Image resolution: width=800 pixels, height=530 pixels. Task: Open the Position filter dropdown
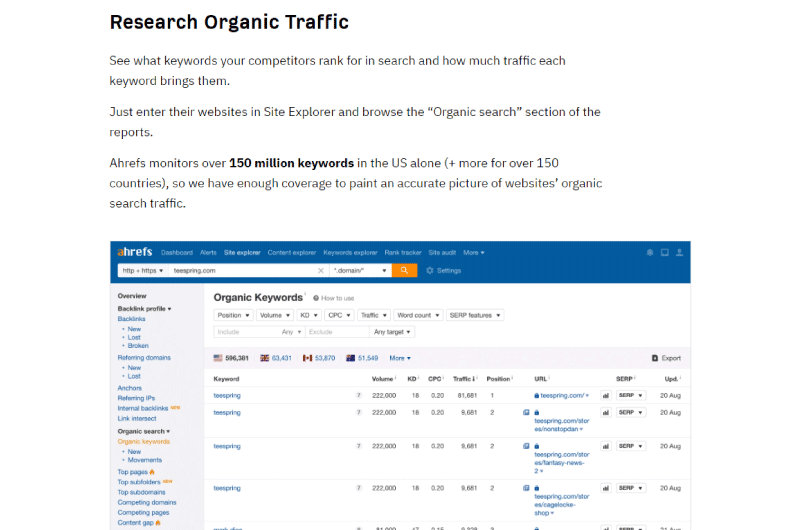tap(233, 315)
